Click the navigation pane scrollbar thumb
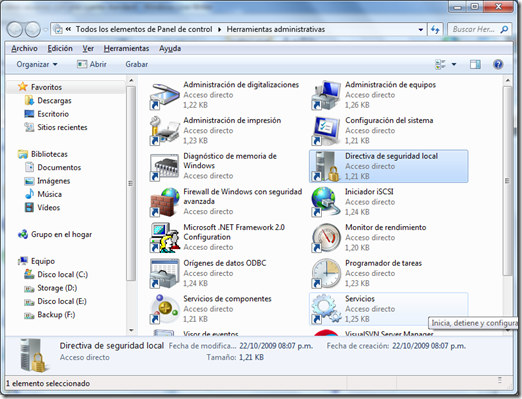The height and width of the screenshot is (399, 522). (131, 183)
